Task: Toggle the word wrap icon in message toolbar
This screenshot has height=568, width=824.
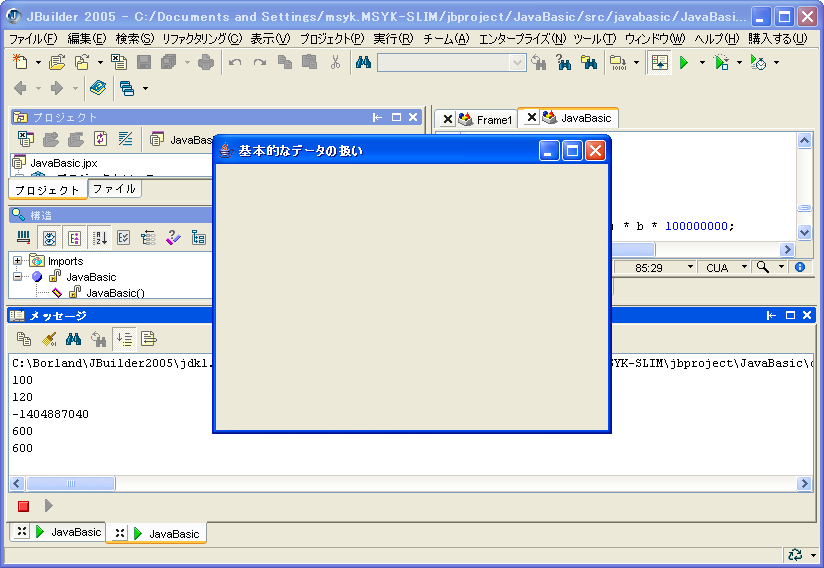Action: [x=124, y=338]
